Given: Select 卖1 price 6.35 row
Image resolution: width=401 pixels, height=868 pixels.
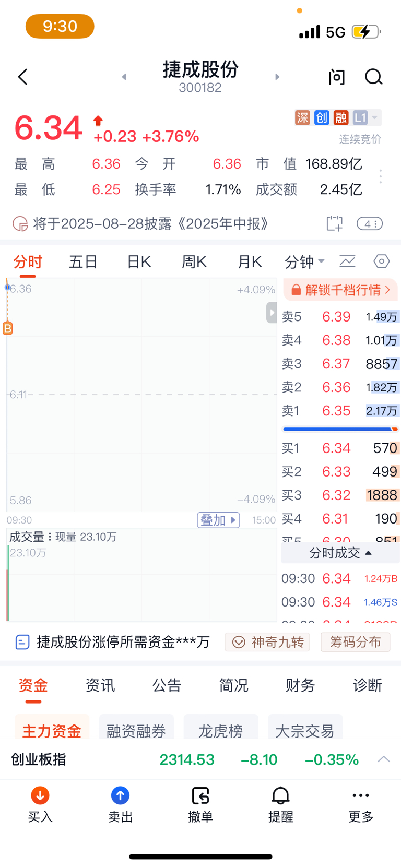Looking at the screenshot, I should (340, 411).
